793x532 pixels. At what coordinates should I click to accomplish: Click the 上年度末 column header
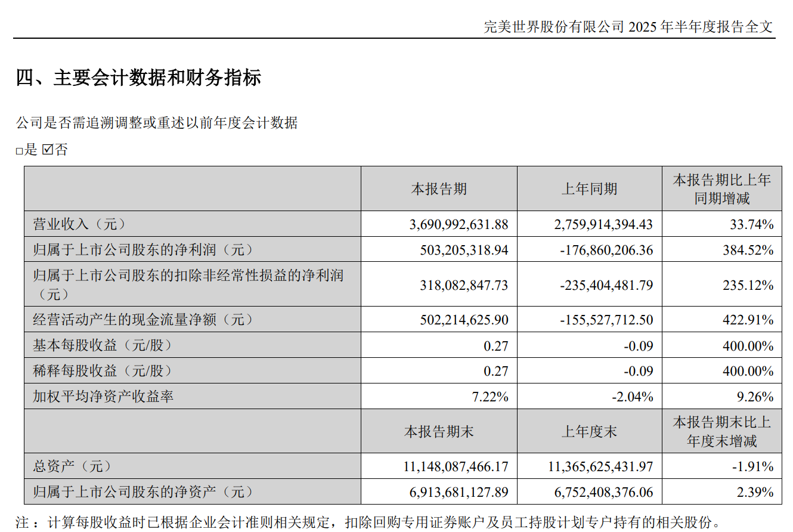[590, 431]
